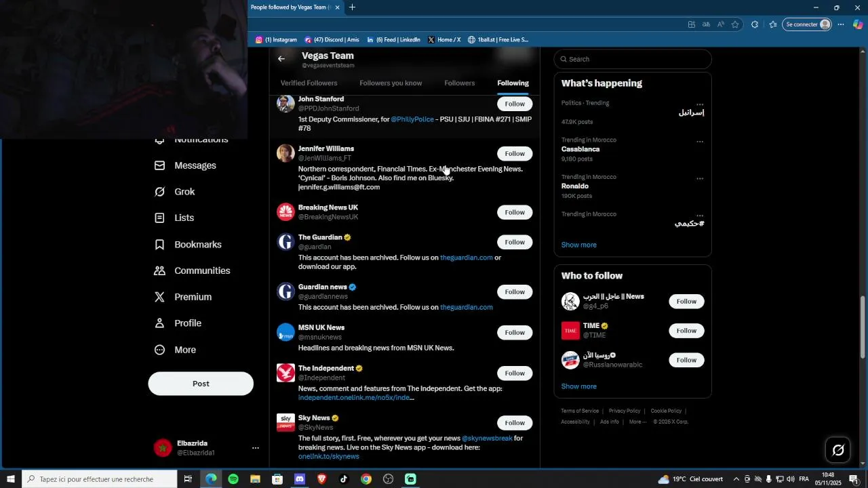
Task: Open options dots for Casablanca trend
Action: pyautogui.click(x=700, y=142)
